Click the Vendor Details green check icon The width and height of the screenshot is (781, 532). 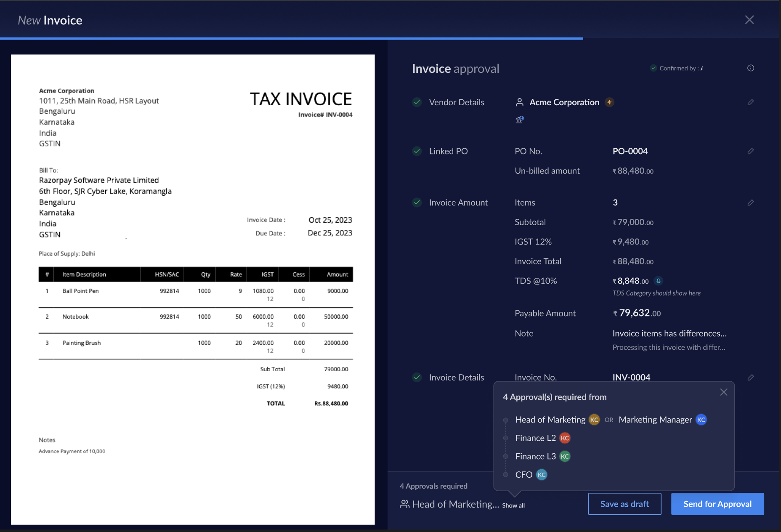click(417, 102)
